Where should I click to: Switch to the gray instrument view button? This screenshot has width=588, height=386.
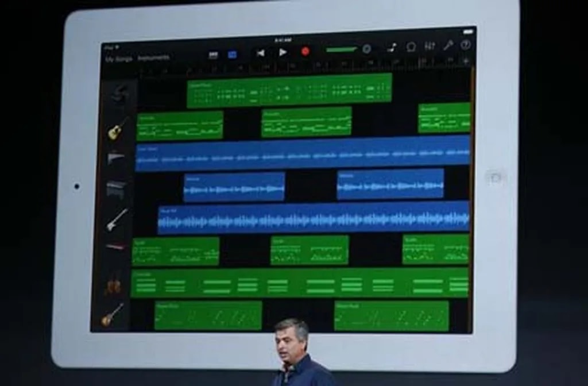[x=214, y=55]
